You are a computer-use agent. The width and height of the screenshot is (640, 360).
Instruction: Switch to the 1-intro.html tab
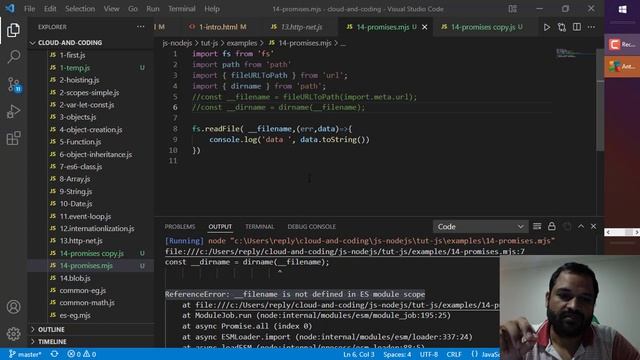point(218,27)
